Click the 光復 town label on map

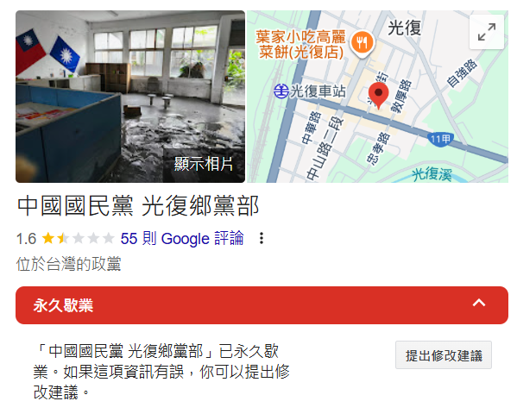[x=404, y=28]
